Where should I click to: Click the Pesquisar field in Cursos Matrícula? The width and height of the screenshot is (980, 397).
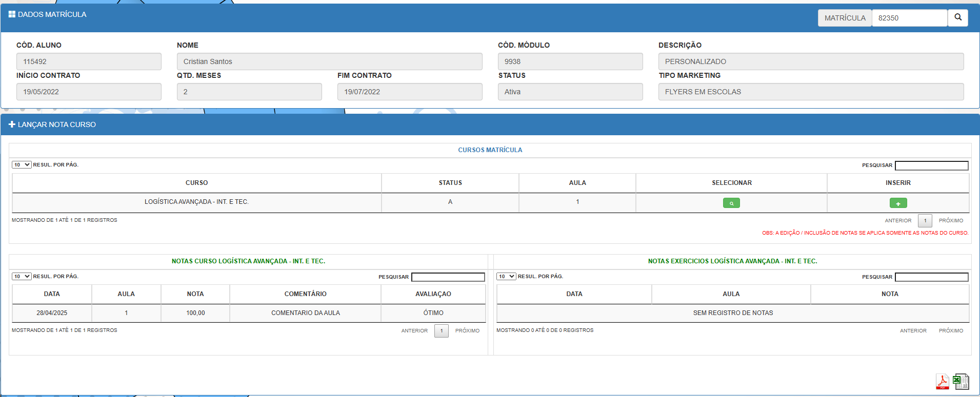(x=931, y=165)
